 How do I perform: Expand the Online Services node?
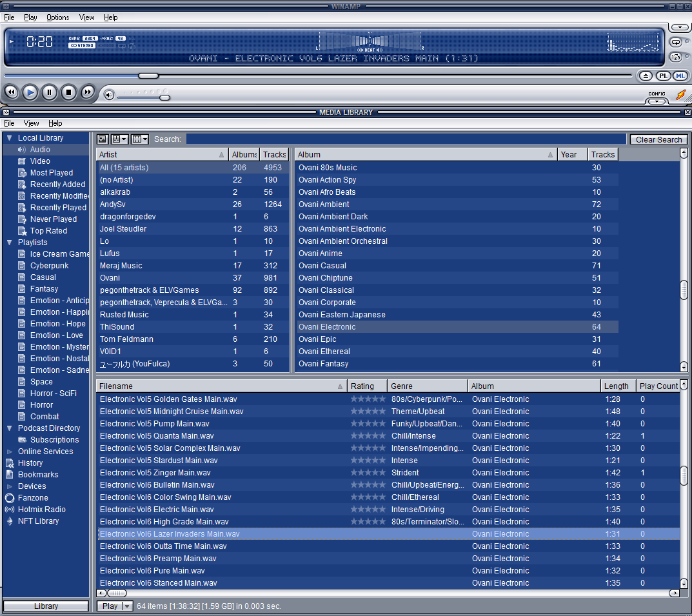(x=9, y=452)
